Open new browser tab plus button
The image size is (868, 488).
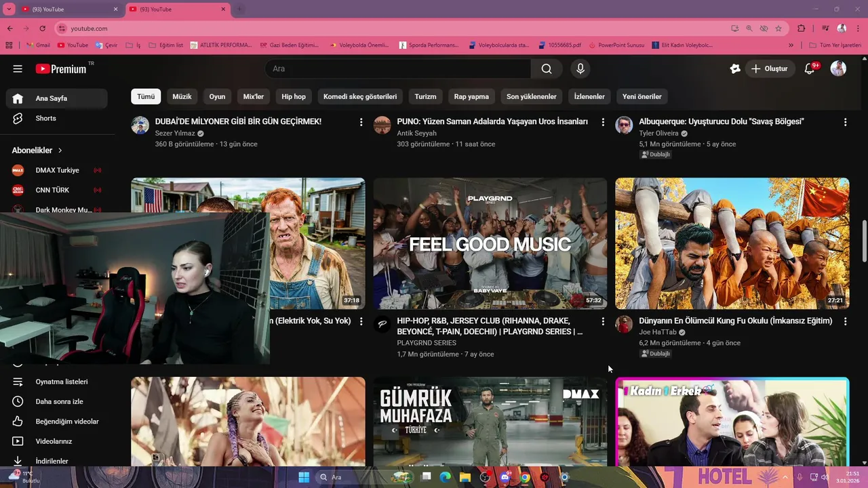click(239, 9)
